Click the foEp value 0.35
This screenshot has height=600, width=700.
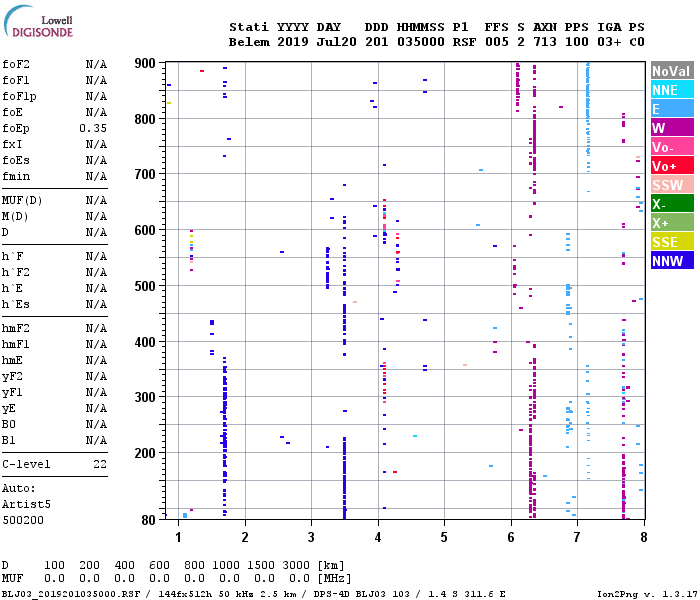(x=93, y=129)
